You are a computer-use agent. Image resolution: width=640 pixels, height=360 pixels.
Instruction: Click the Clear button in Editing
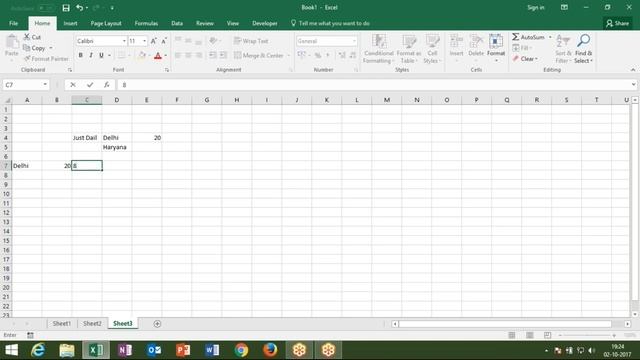(525, 59)
